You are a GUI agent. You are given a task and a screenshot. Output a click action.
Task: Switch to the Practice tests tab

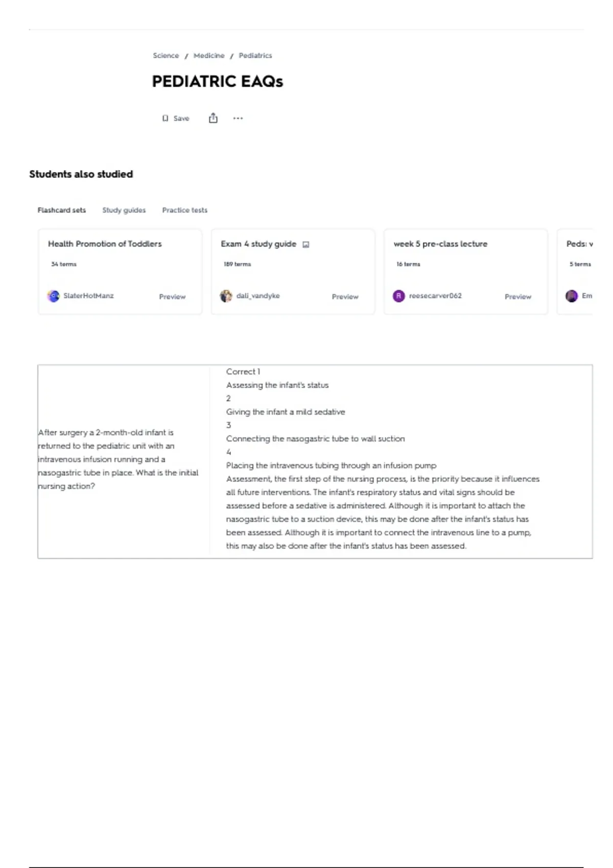pos(185,210)
